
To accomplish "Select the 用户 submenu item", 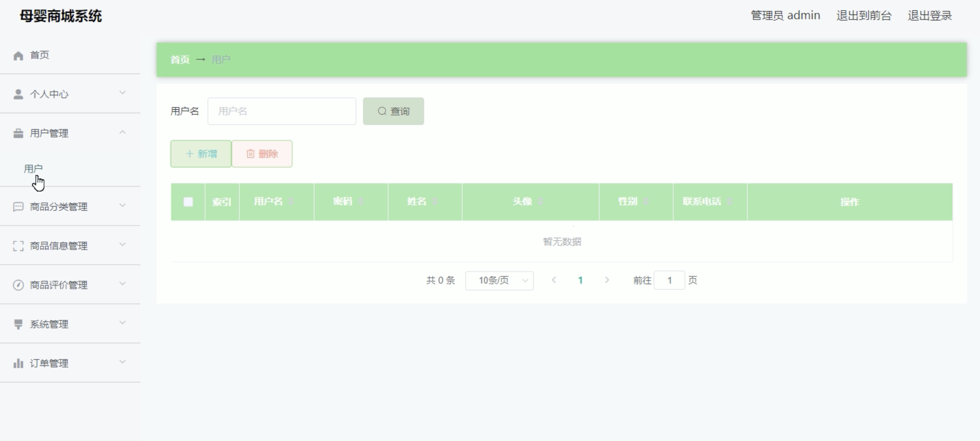I will [33, 169].
